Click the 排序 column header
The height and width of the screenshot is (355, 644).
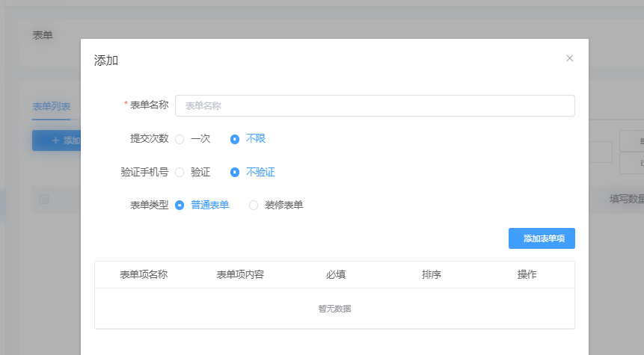432,274
